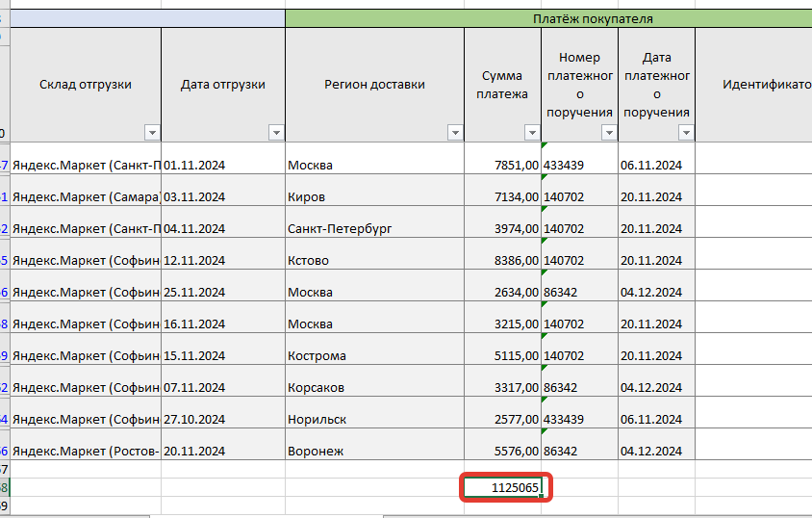Select the Регион доставки header cell
The height and width of the screenshot is (518, 812).
(375, 85)
